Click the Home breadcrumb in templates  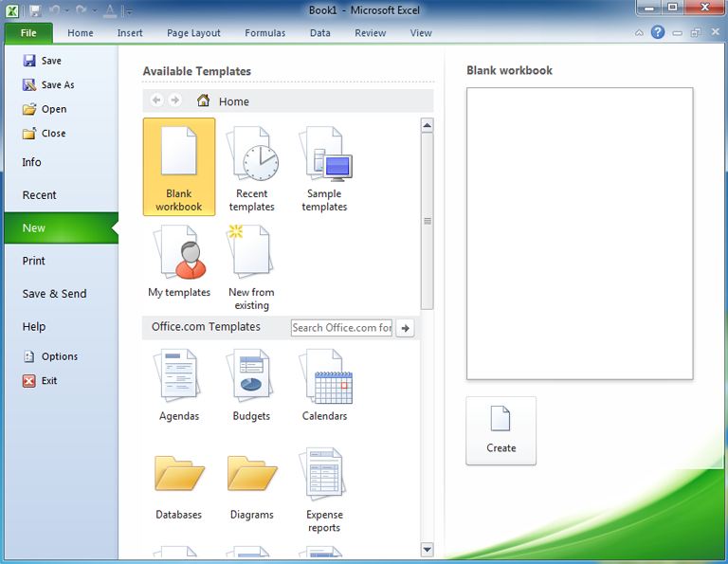(x=233, y=101)
